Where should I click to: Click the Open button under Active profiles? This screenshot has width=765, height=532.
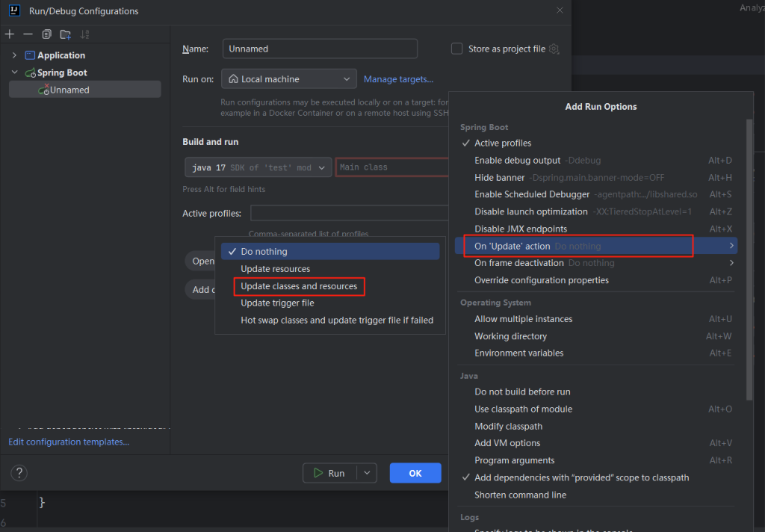pyautogui.click(x=200, y=261)
